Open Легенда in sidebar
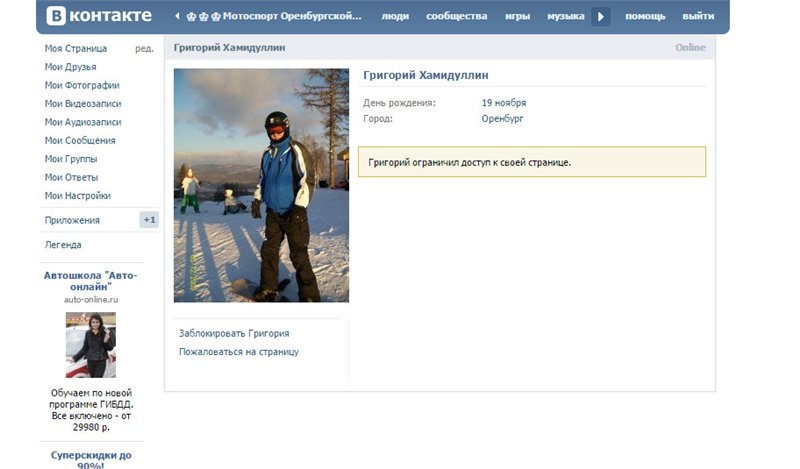This screenshot has width=800, height=469. (x=63, y=244)
